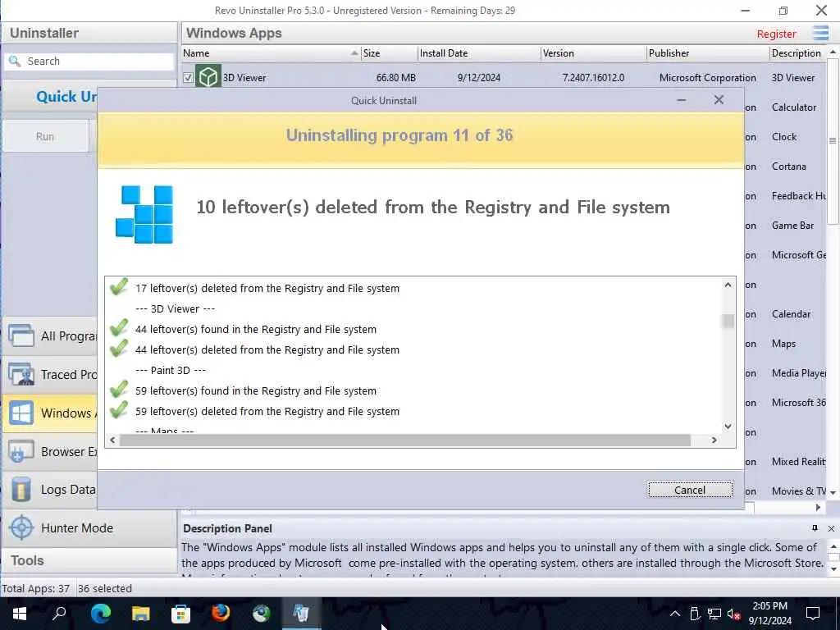Screen dimensions: 840x630
Task: Click the Calculator description cell
Action: [794, 107]
